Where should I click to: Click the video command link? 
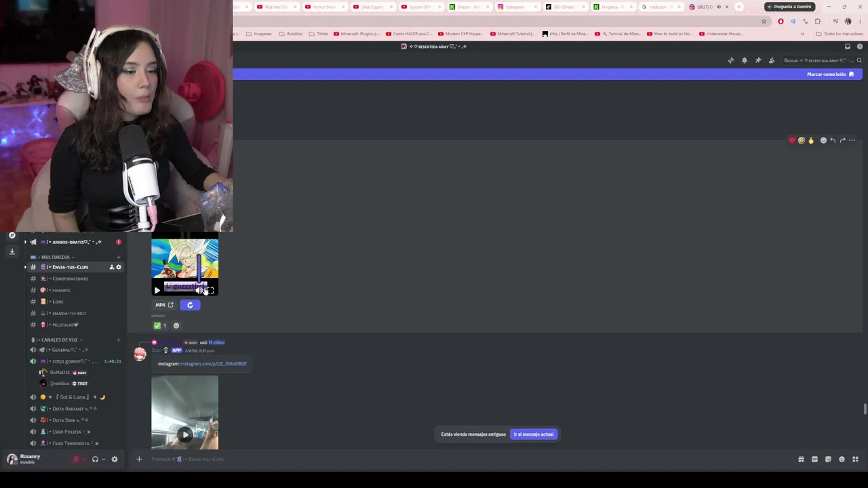click(x=216, y=342)
